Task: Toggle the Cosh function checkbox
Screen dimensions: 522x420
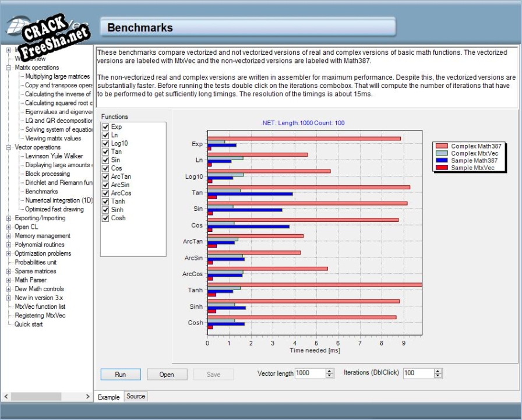Action: pyautogui.click(x=105, y=218)
